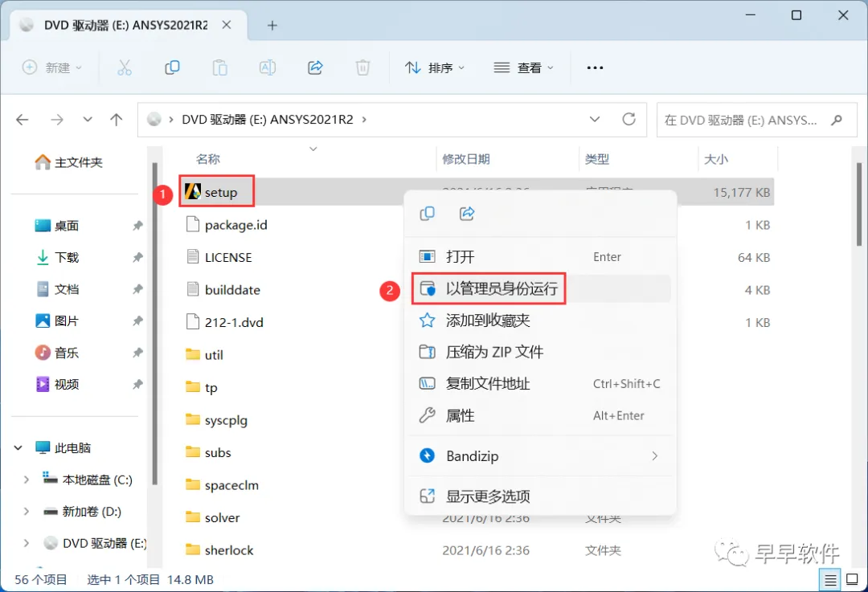Open recent locations chevron near navigation arrows
Image resolution: width=868 pixels, height=592 pixels.
tap(88, 120)
